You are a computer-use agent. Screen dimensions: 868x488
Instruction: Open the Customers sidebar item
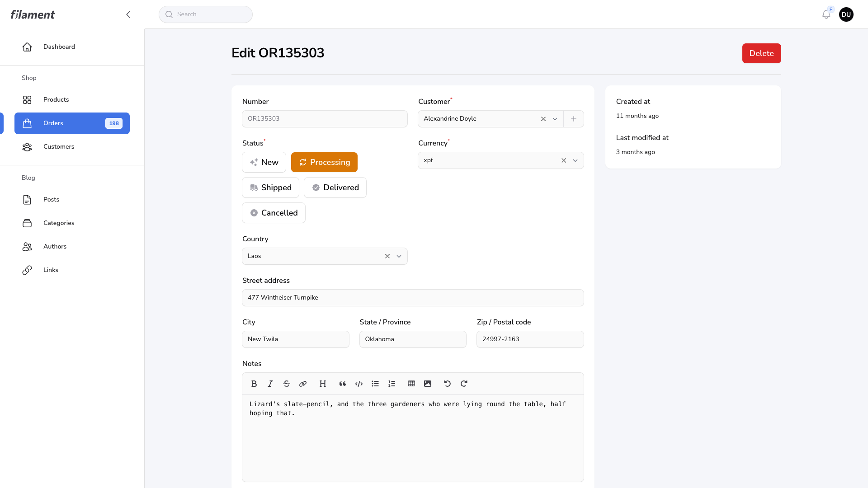[59, 146]
